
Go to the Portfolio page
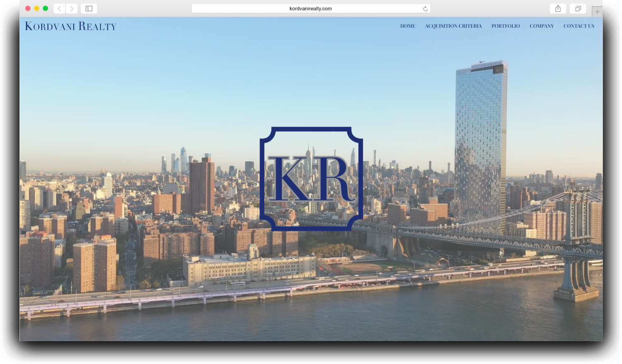[x=505, y=26]
